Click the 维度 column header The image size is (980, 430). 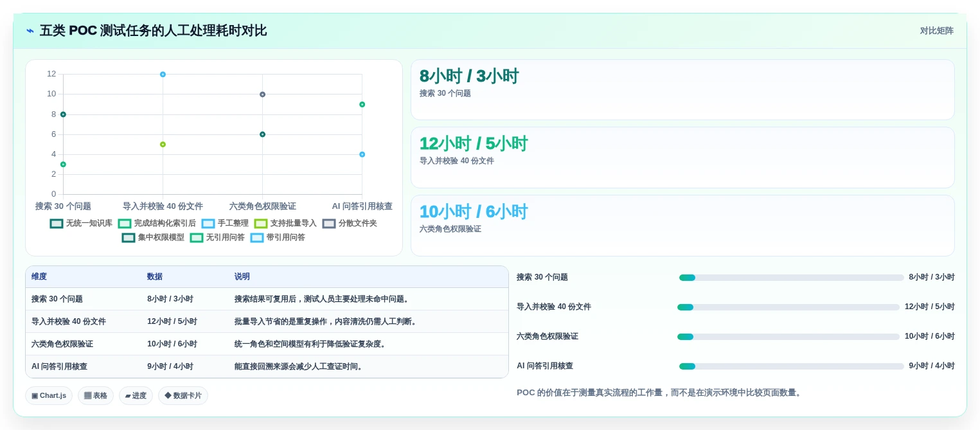(39, 276)
